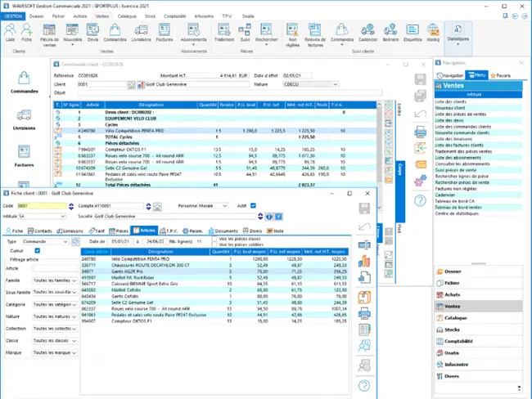The width and height of the screenshot is (532, 399).
Task: Open the Famille filter dropdown
Action: [74, 280]
